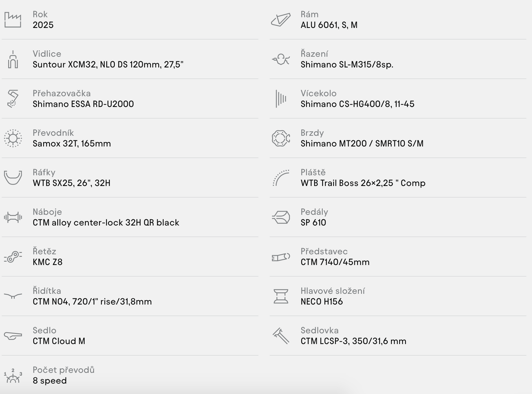Click the chain link icon for Řetěz
Screen dimensions: 532x394
pos(13,257)
